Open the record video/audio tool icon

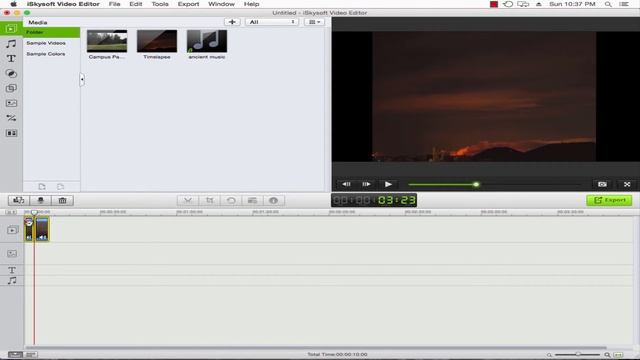click(19, 200)
